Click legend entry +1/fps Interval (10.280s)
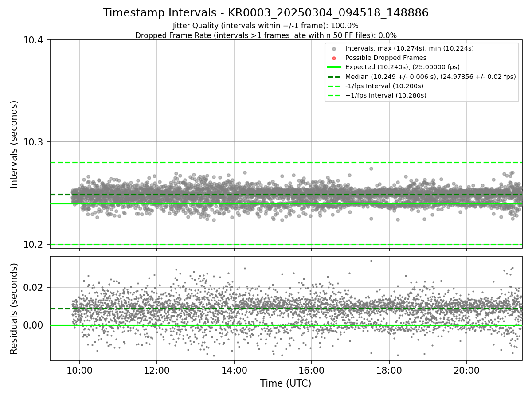 point(386,95)
